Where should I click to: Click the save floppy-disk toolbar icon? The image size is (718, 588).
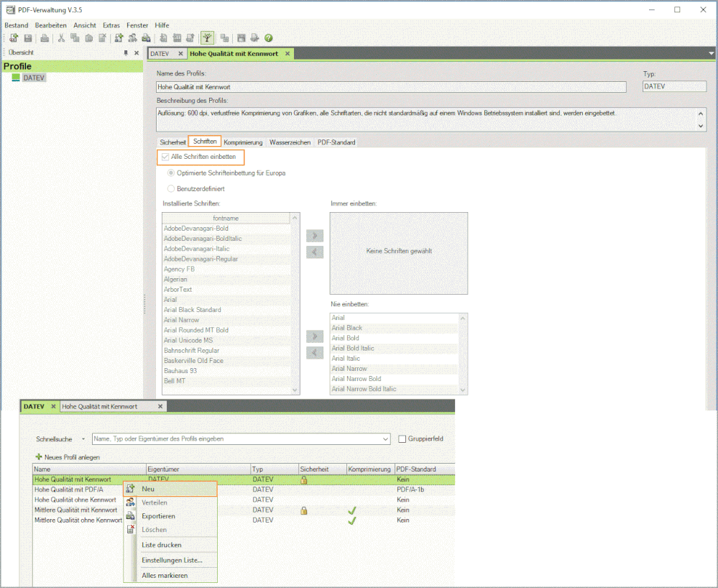[28, 38]
